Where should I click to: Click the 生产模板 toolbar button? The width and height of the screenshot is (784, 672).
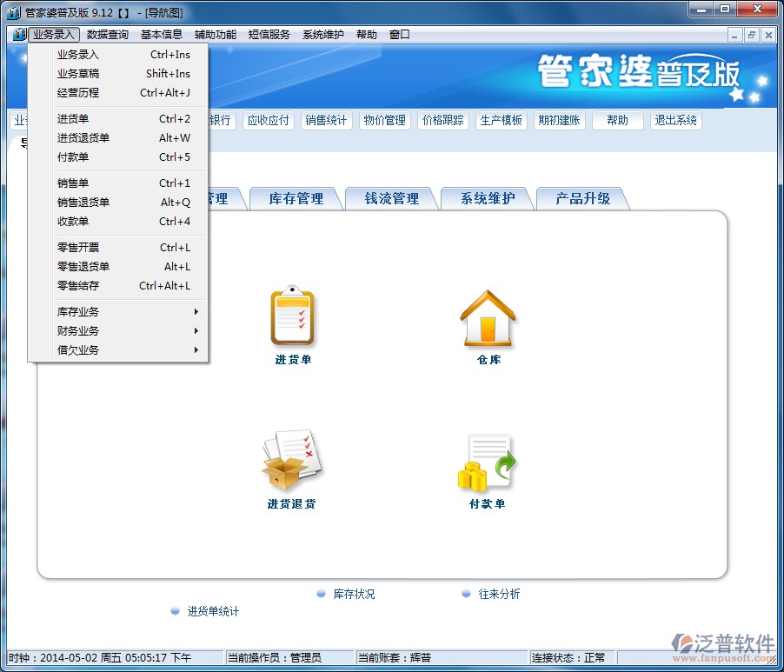coord(501,120)
